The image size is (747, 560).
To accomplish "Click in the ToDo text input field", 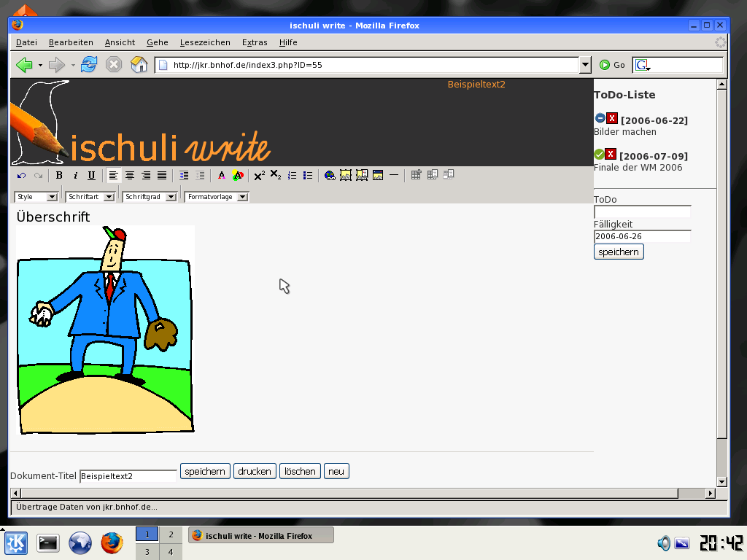I will (642, 212).
